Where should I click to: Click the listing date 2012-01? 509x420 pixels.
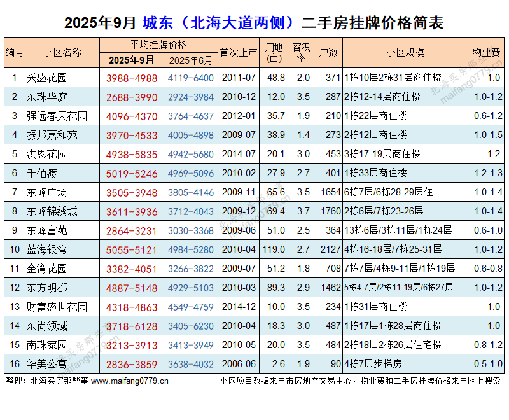[239, 116]
